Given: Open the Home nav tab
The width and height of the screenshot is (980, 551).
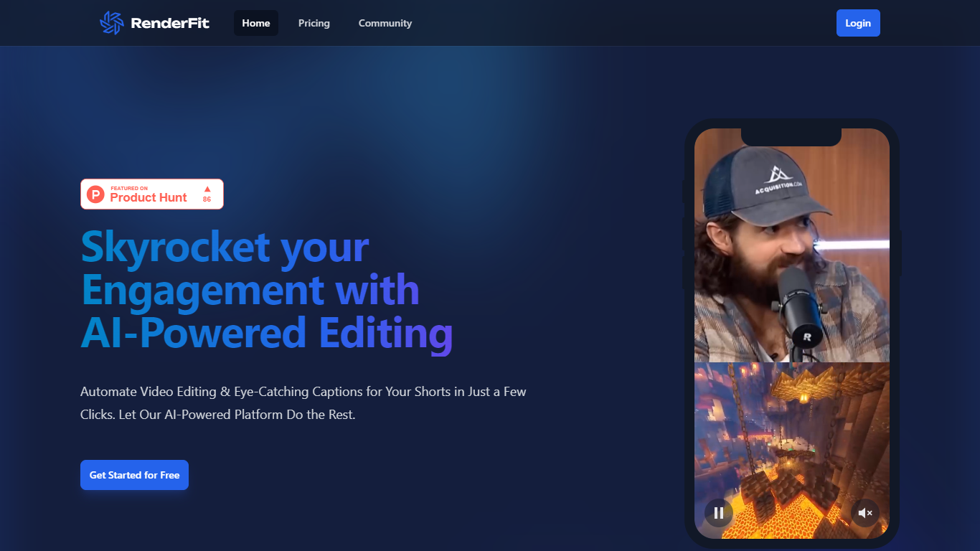Looking at the screenshot, I should tap(256, 23).
